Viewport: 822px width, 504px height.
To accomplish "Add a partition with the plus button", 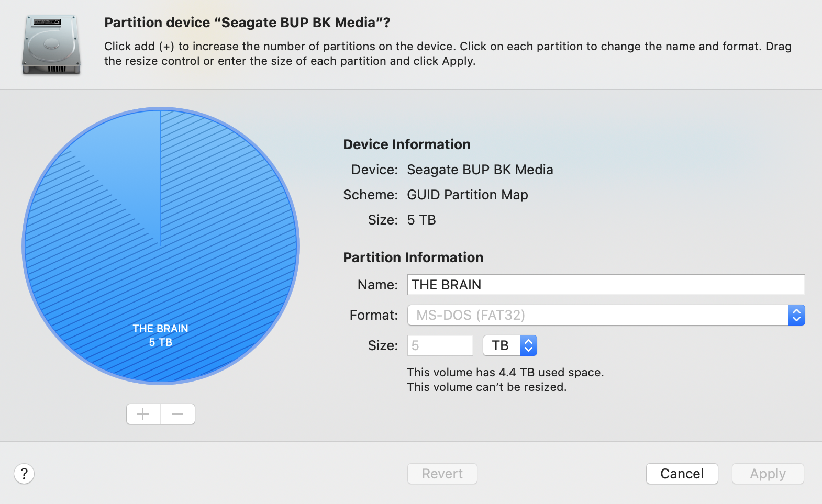I will tap(143, 414).
